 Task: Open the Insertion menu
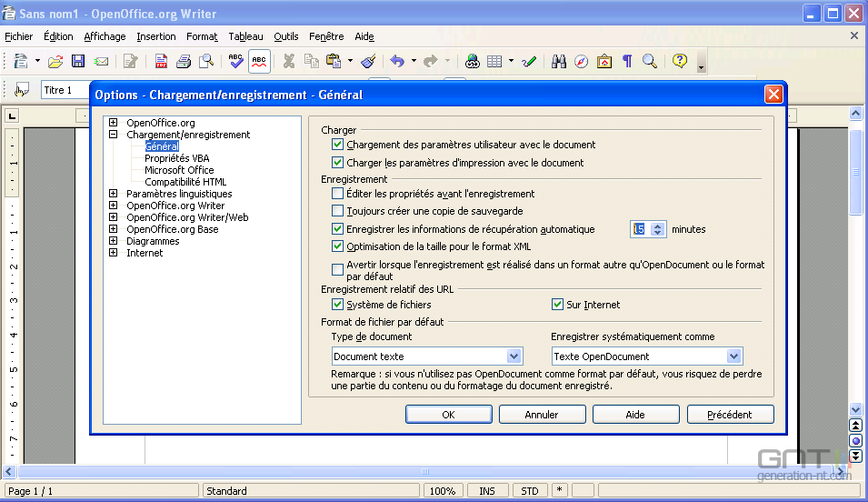tap(156, 36)
